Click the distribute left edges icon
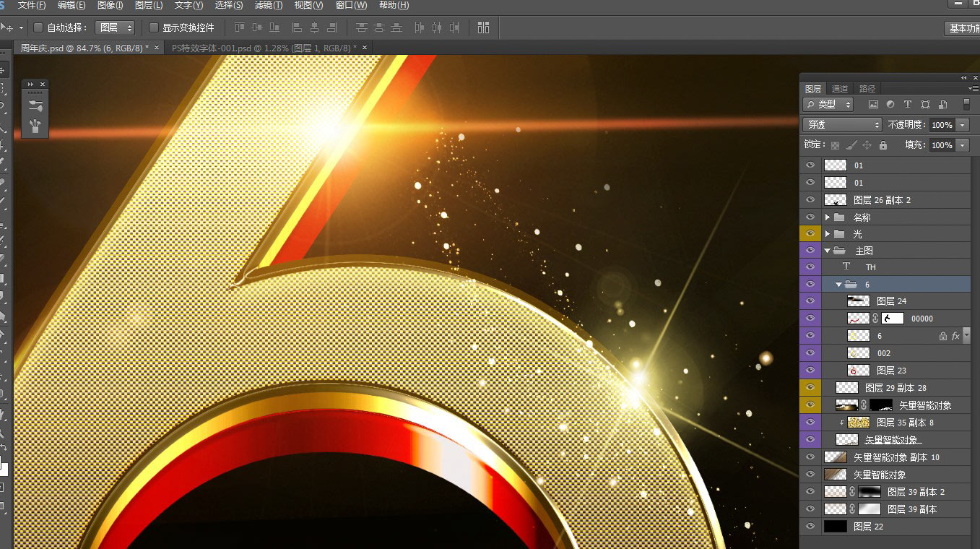980x549 pixels. [420, 27]
